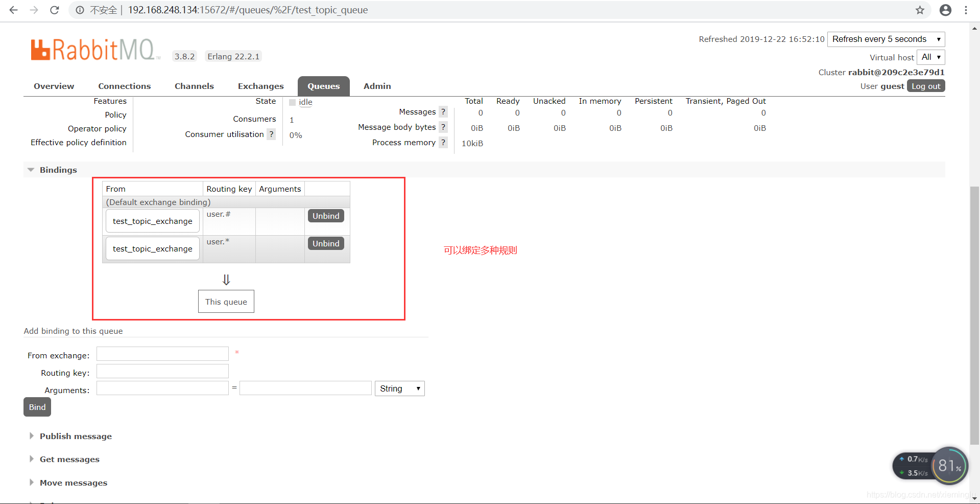
Task: Open the browser three-dot menu
Action: tap(966, 10)
